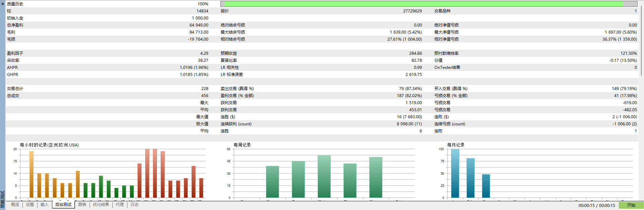Viewport: 644px width, 210px height.
Task: Click the average profit trade value 453.01
Action: (416, 110)
